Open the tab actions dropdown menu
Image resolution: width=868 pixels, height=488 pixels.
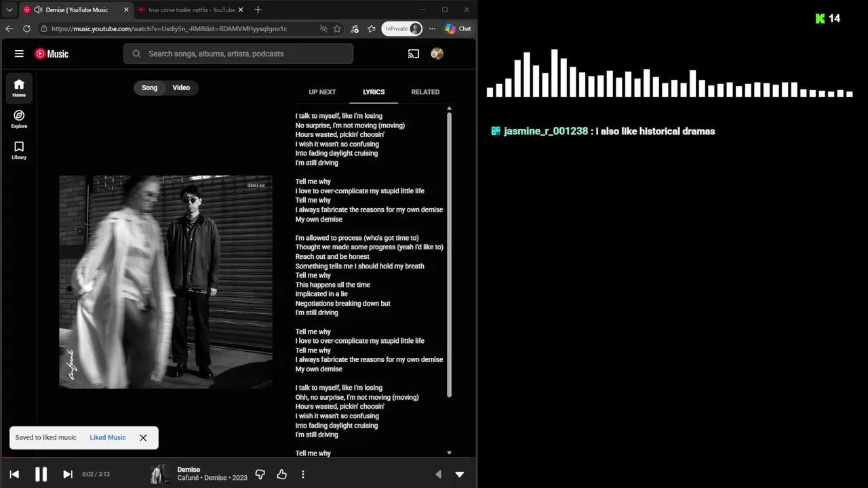[9, 9]
